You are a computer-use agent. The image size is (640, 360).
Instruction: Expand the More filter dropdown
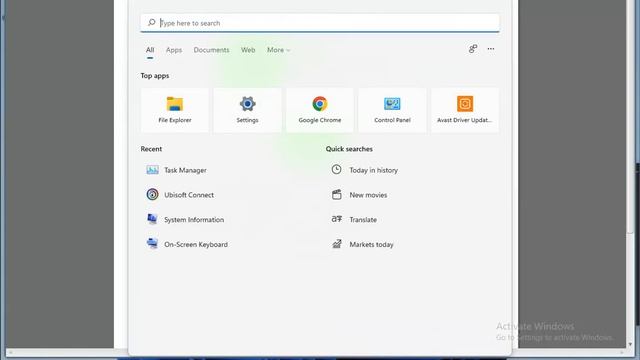pyautogui.click(x=278, y=50)
